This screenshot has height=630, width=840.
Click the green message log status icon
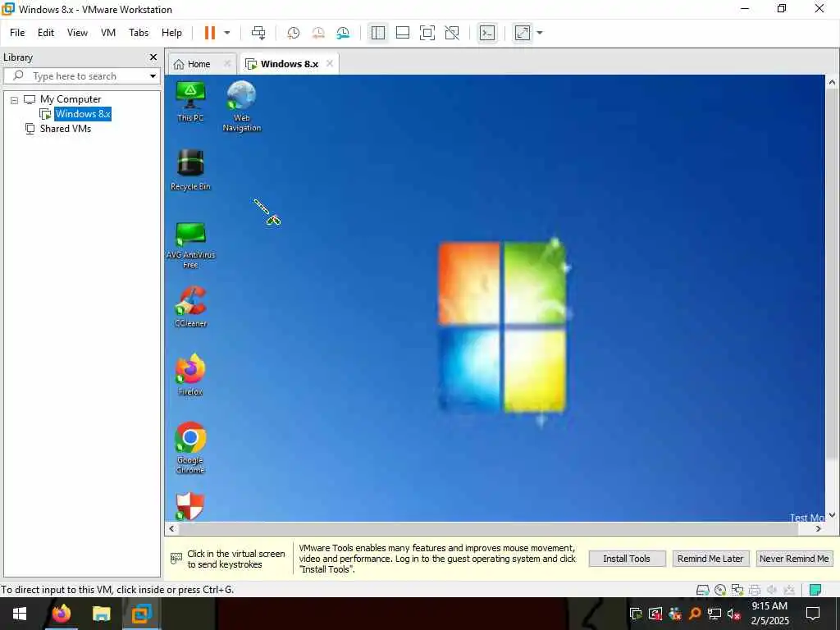[815, 590]
